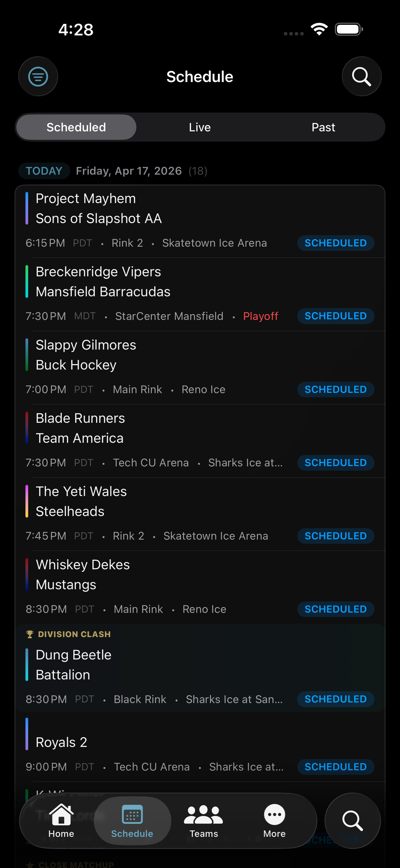Tap the floating bottom search button
The width and height of the screenshot is (400, 868).
352,820
